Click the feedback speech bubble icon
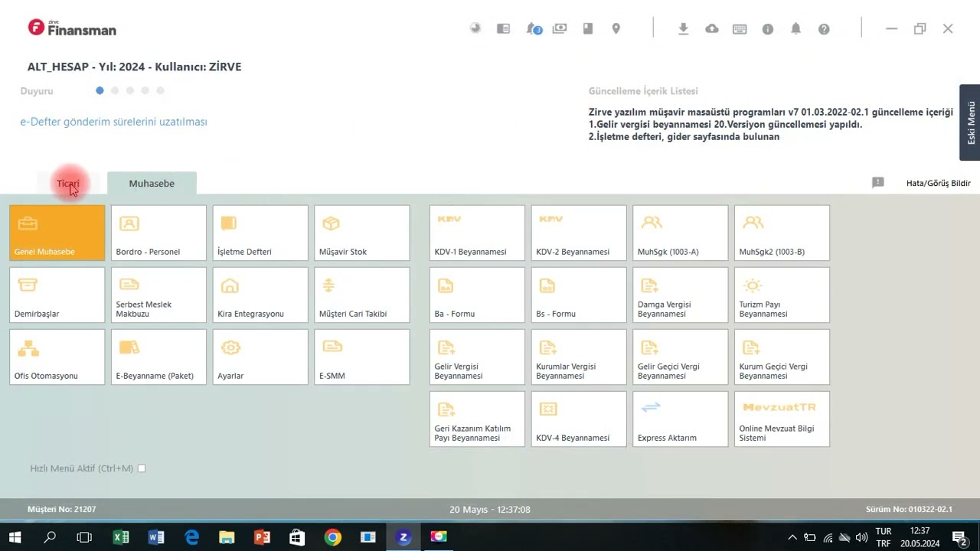The width and height of the screenshot is (980, 551). point(878,182)
